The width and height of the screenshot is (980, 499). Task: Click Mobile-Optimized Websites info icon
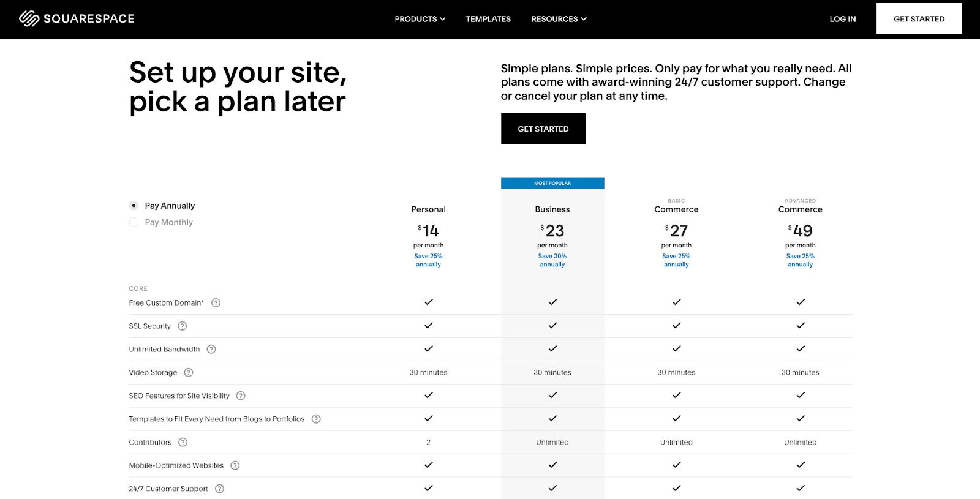[x=235, y=465]
